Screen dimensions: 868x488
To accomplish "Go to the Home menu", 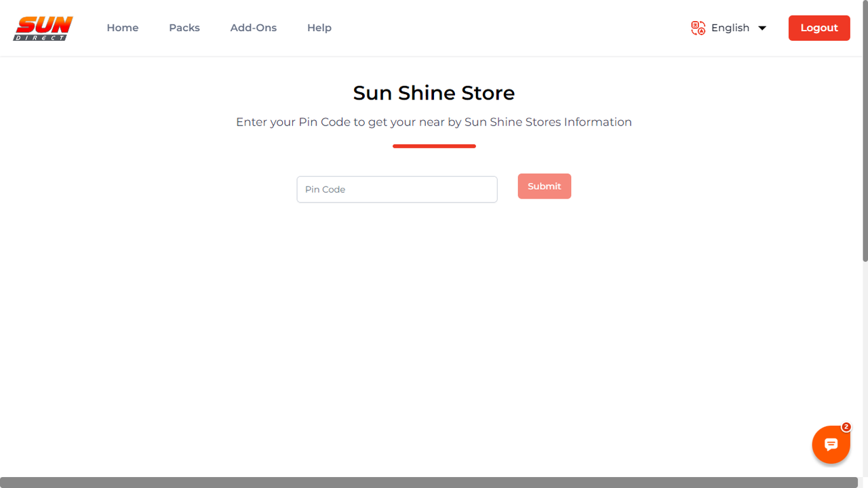I will click(x=123, y=28).
